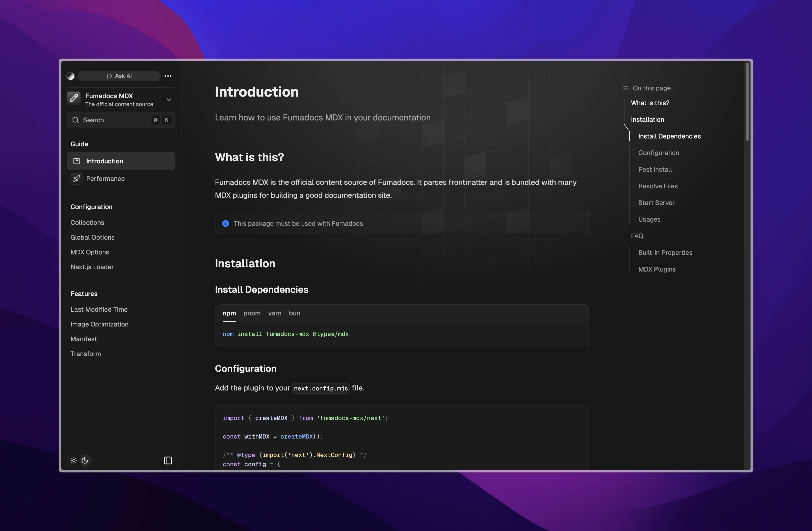This screenshot has width=812, height=531.
Task: Click the Install Dependencies heading
Action: click(x=261, y=290)
